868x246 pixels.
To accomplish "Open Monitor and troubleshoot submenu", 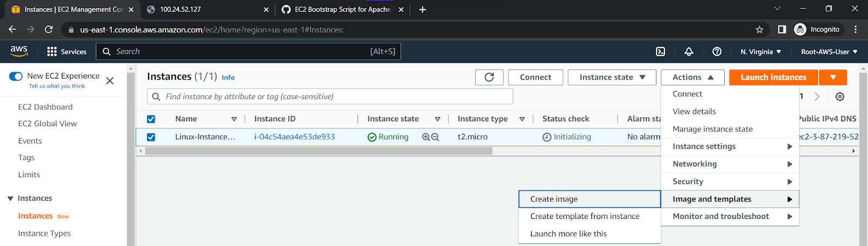I will pyautogui.click(x=730, y=216).
